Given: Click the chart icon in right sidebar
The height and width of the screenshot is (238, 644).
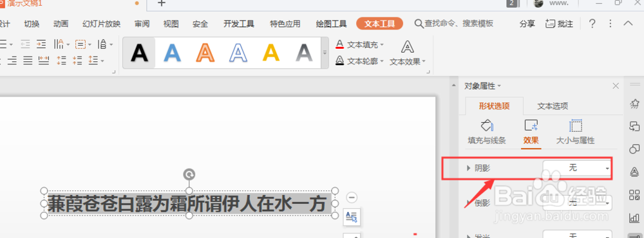Looking at the screenshot, I should (634, 218).
